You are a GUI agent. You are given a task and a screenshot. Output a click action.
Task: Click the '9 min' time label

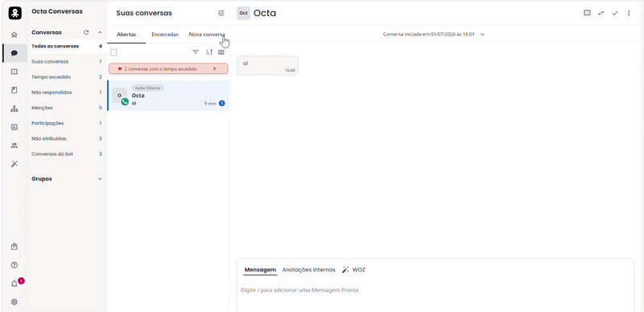tap(210, 104)
